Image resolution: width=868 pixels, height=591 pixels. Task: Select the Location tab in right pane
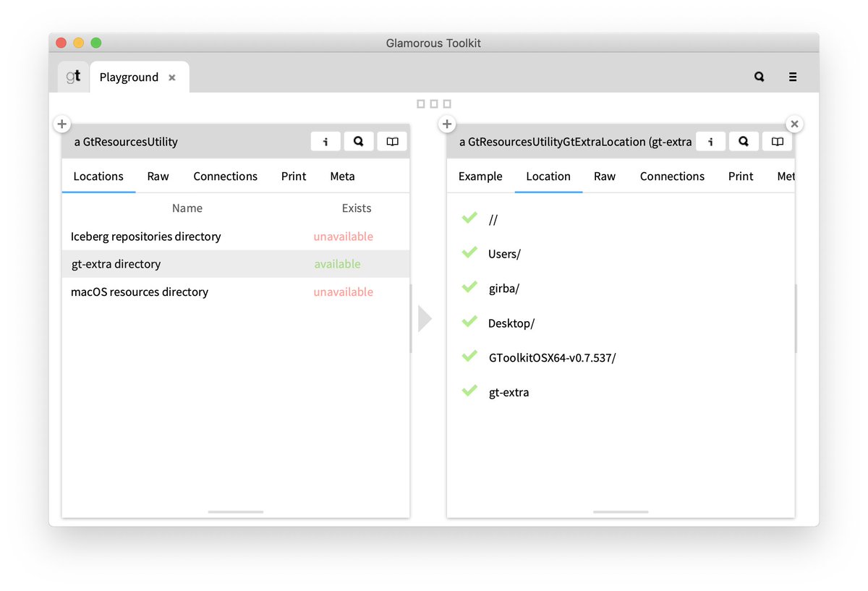[x=548, y=177]
